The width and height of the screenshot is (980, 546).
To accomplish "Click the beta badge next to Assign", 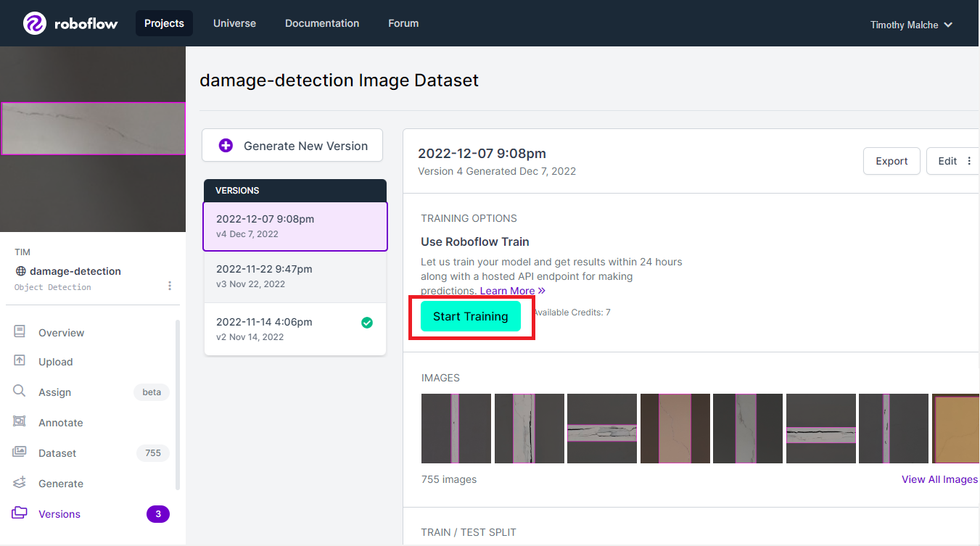I will (152, 392).
